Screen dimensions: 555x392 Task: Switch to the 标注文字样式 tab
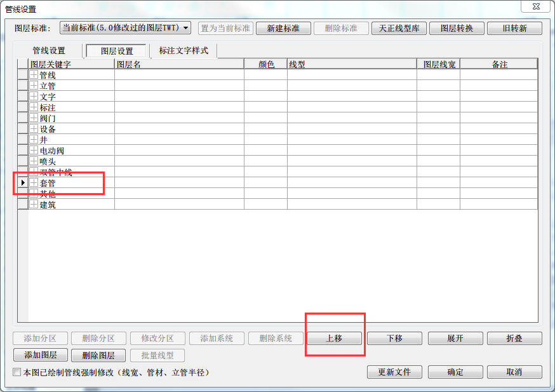[184, 51]
